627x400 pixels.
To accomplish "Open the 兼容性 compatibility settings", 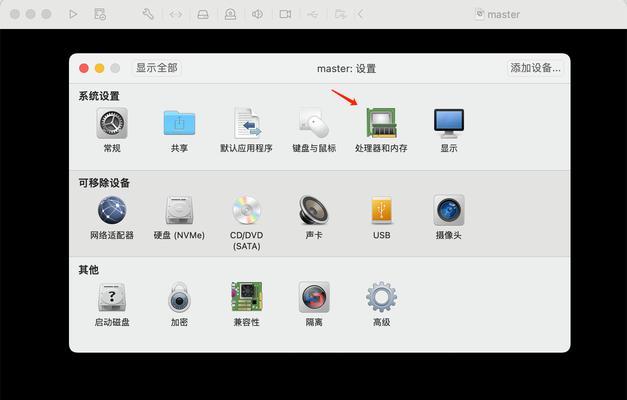I will pyautogui.click(x=247, y=296).
